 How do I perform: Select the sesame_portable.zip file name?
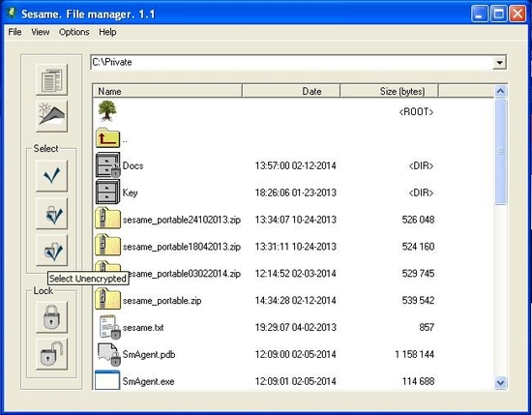pos(162,301)
